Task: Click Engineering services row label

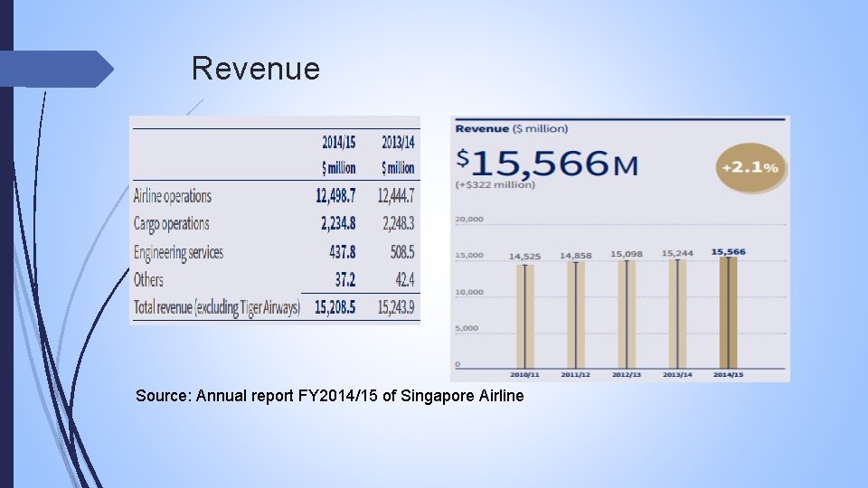Action: click(178, 252)
